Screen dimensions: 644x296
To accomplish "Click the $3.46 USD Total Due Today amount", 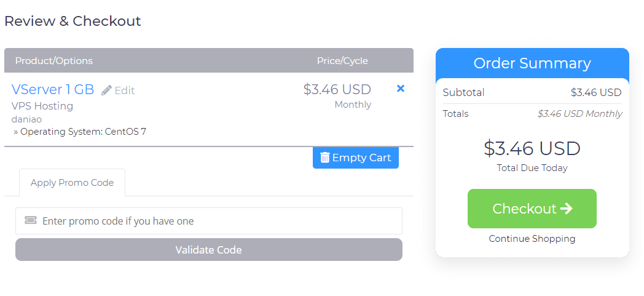I will tap(532, 148).
